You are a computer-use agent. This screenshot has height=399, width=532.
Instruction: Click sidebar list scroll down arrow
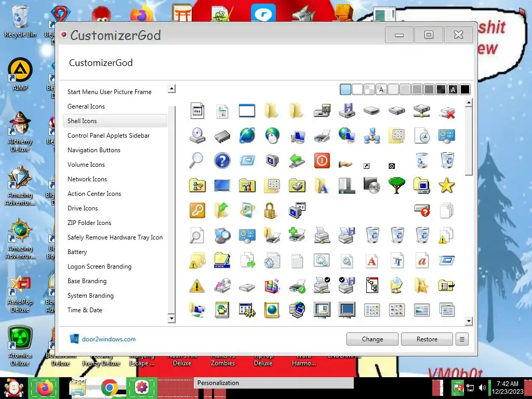coord(171,318)
